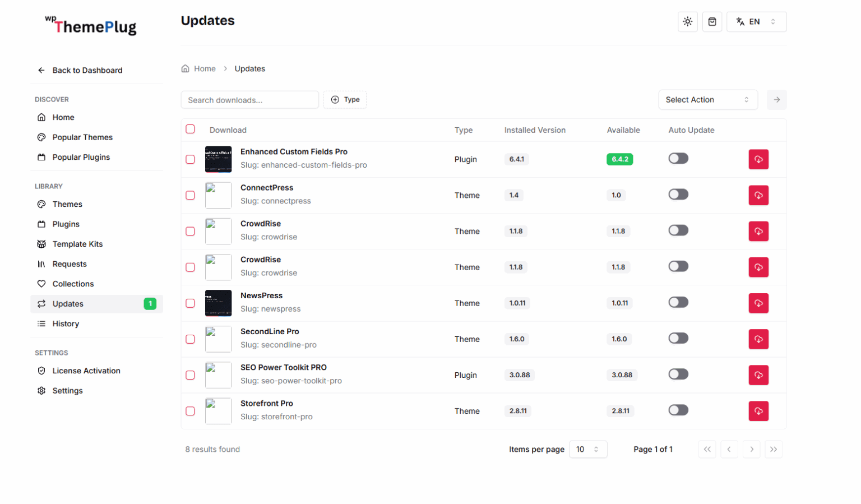The width and height of the screenshot is (861, 504).
Task: Open the Type filter dropdown
Action: (x=345, y=99)
